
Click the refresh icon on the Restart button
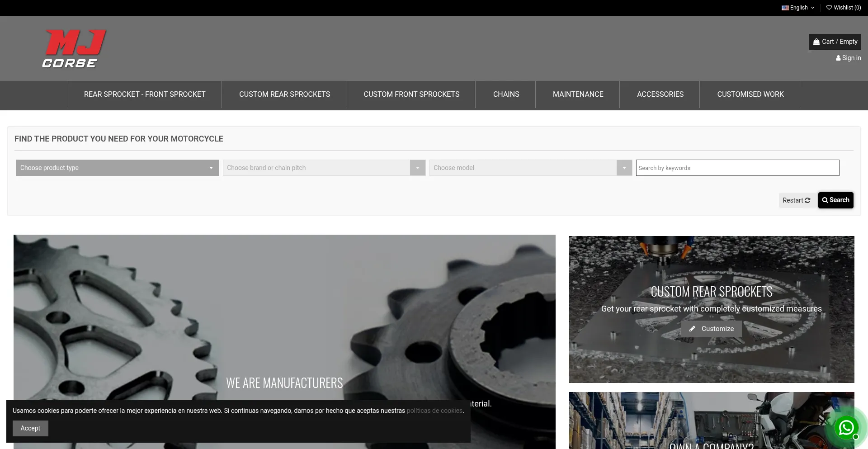pos(807,200)
